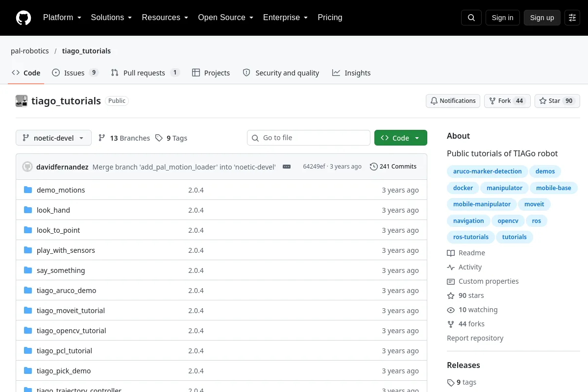
Task: Open the tiago_aruco_demo folder
Action: coord(66,291)
